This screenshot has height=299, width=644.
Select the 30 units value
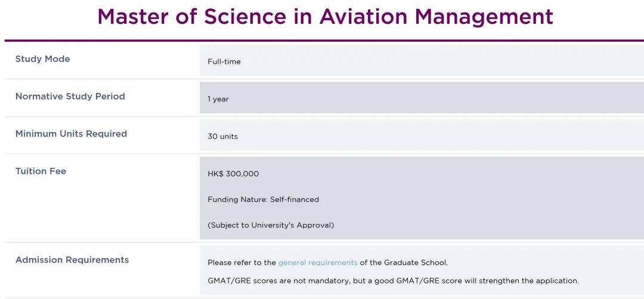pyautogui.click(x=222, y=136)
